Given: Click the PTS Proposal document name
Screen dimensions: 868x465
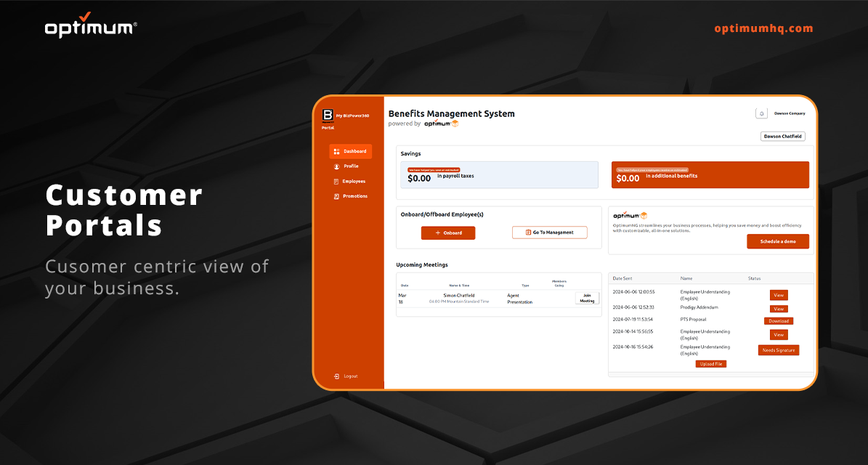Looking at the screenshot, I should pyautogui.click(x=693, y=320).
